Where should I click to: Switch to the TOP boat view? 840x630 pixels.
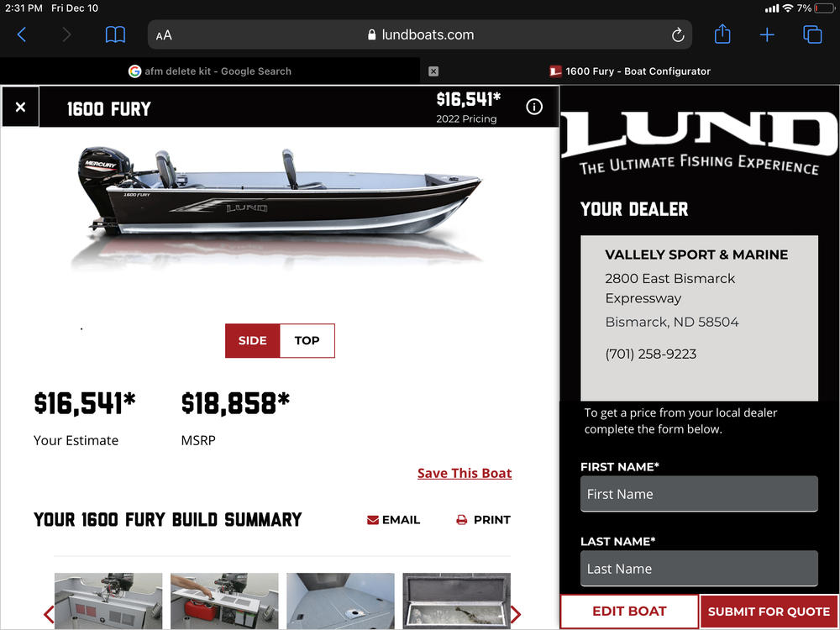tap(307, 341)
